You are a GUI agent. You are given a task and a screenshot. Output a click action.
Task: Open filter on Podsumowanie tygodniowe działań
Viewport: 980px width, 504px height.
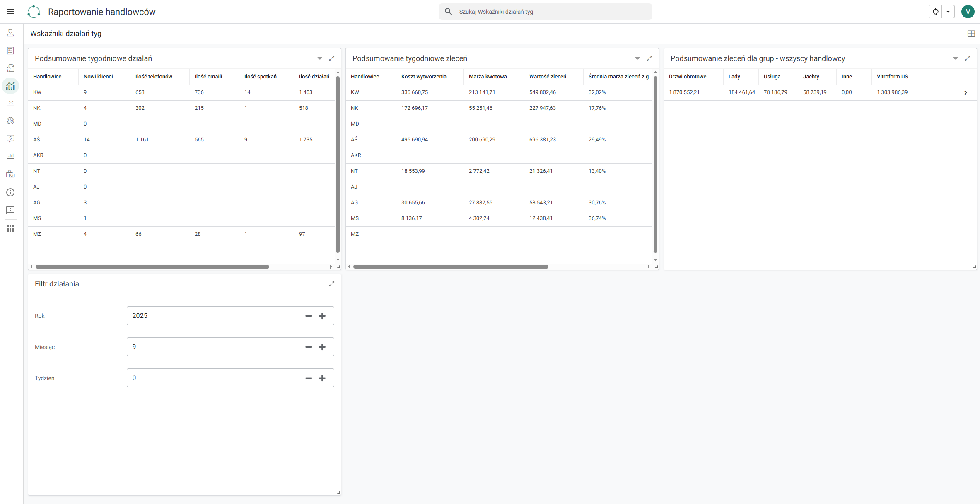pos(320,58)
